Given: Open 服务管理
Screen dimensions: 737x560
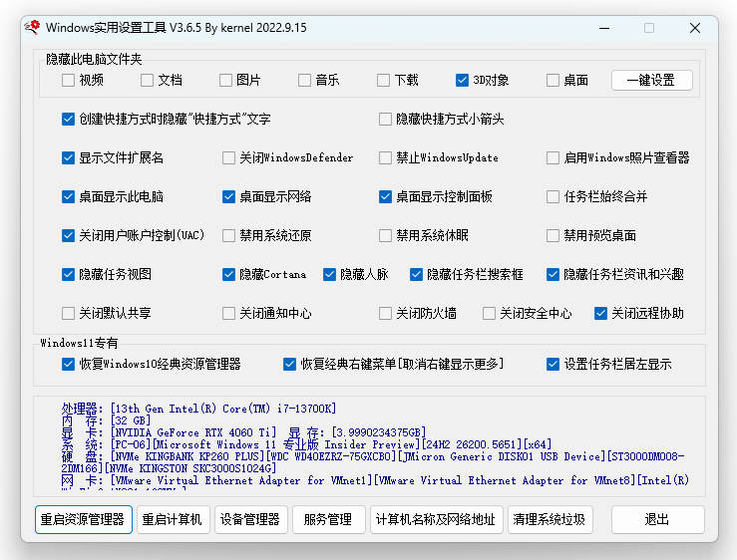Looking at the screenshot, I should tap(328, 519).
